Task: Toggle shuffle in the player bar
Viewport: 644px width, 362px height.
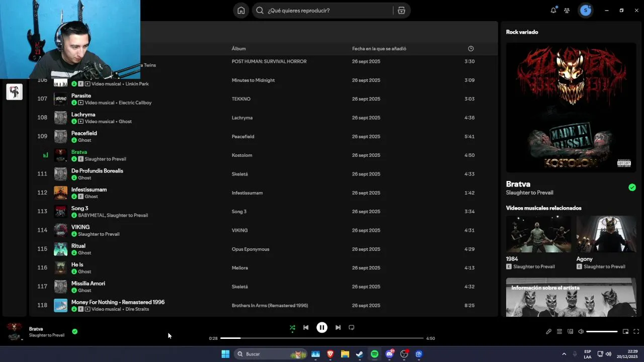Action: click(x=292, y=327)
